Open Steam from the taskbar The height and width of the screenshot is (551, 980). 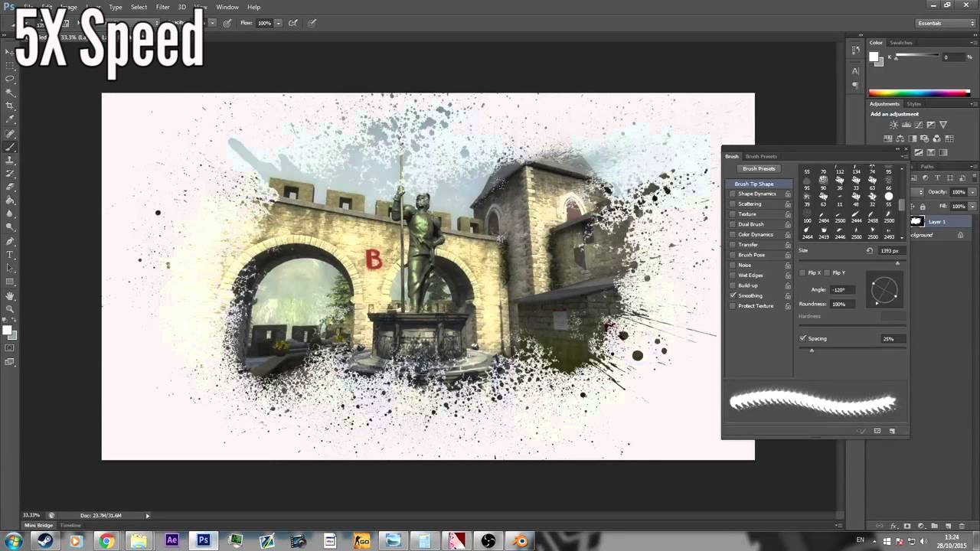point(44,540)
